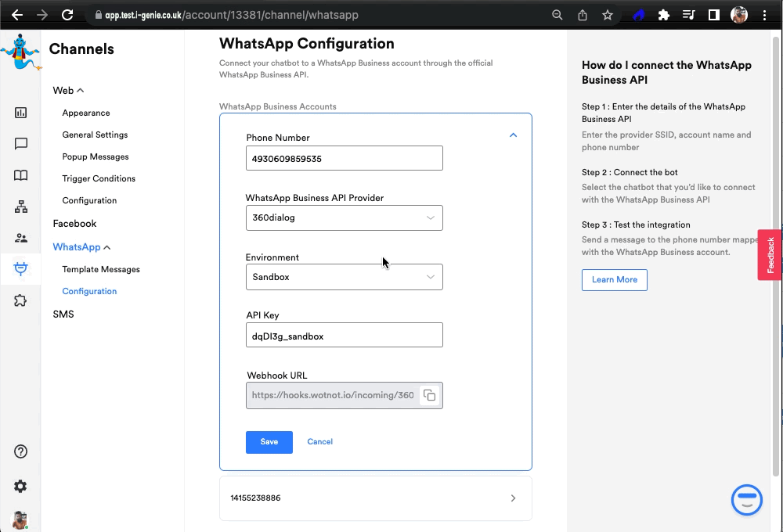Click the blue Save button

(269, 442)
